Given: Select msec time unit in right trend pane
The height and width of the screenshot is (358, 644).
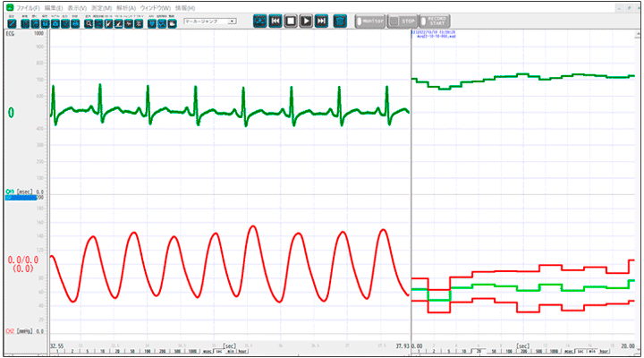Looking at the screenshot, I should click(569, 352).
